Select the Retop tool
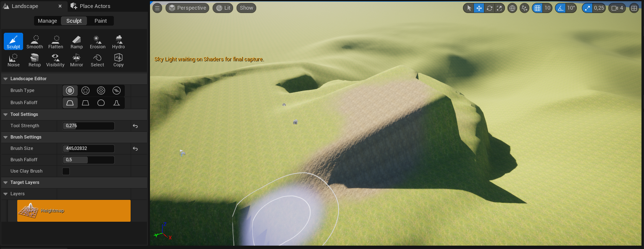 coord(34,60)
